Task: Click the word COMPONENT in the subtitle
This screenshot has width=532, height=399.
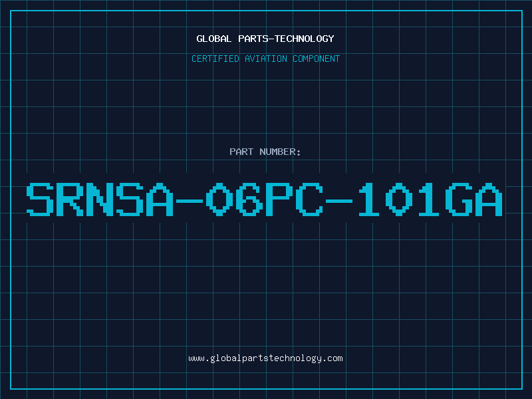Action: click(x=317, y=59)
